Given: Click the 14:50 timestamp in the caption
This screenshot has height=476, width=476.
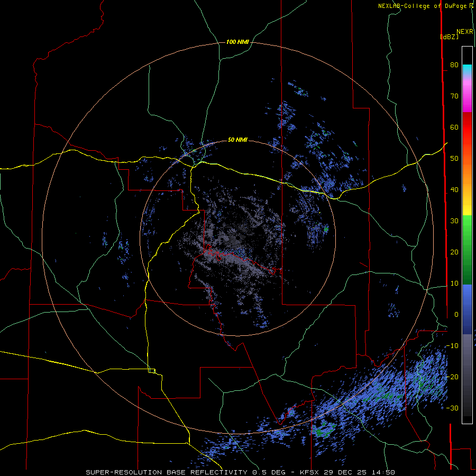Looking at the screenshot, I should (384, 472).
